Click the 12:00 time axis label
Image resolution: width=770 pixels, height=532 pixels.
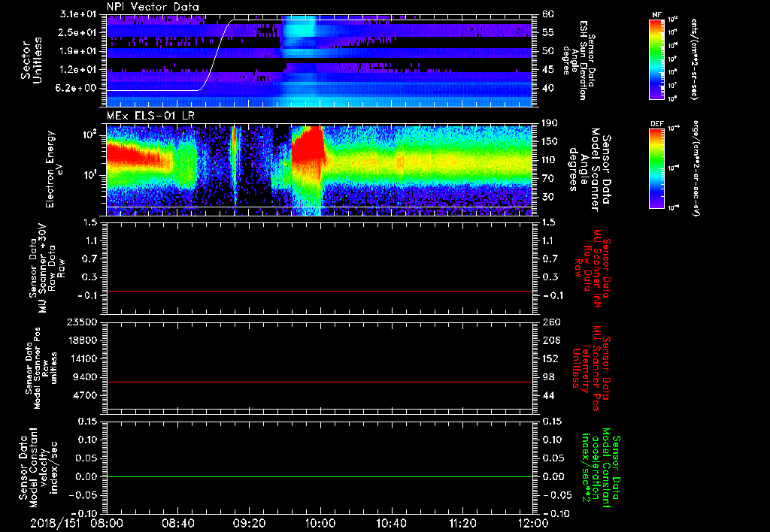point(533,523)
